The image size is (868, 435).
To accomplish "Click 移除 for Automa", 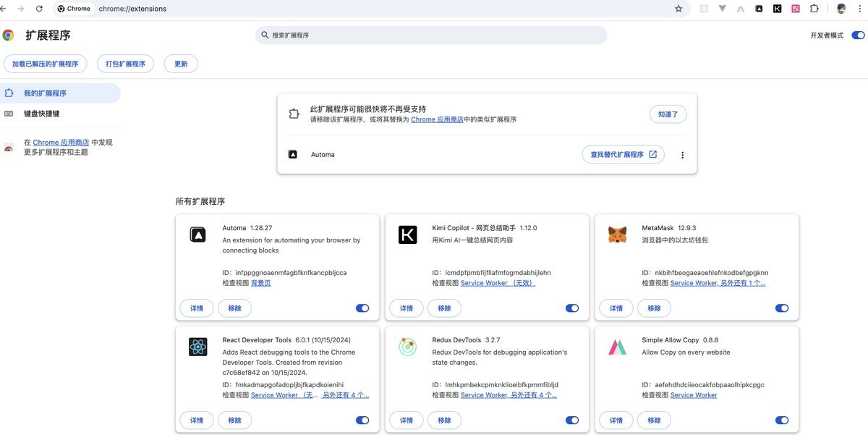I will 235,308.
